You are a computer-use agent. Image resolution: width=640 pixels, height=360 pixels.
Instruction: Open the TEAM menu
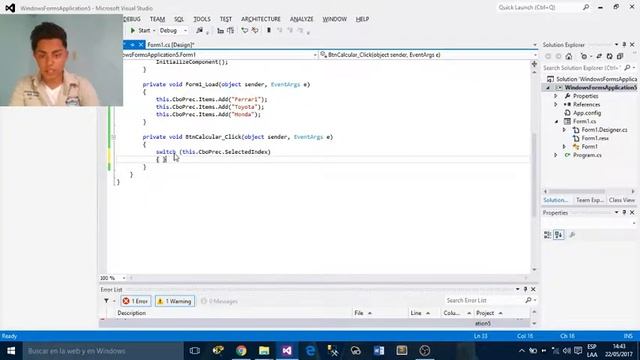(x=157, y=19)
